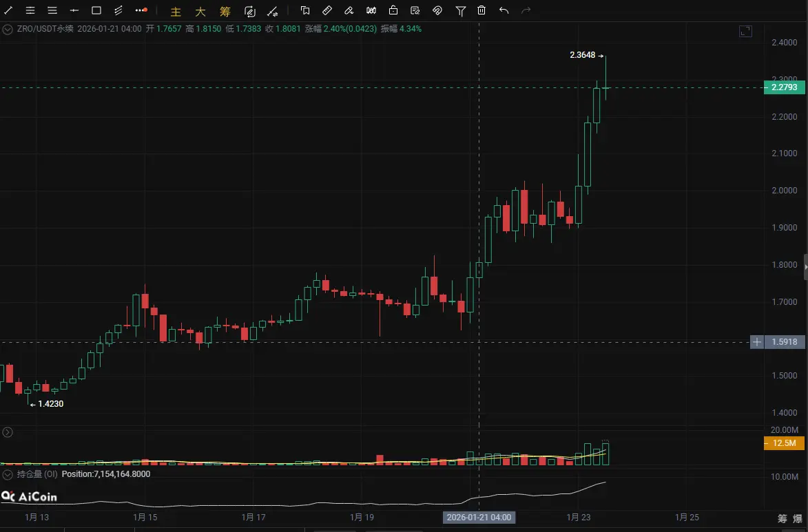Select the rectangle shape drawing tool

point(96,10)
